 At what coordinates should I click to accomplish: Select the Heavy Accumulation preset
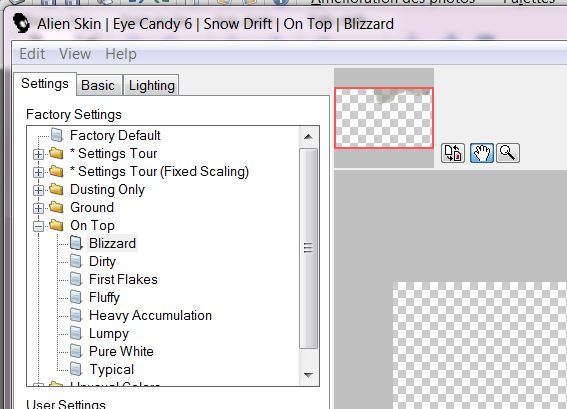[150, 315]
